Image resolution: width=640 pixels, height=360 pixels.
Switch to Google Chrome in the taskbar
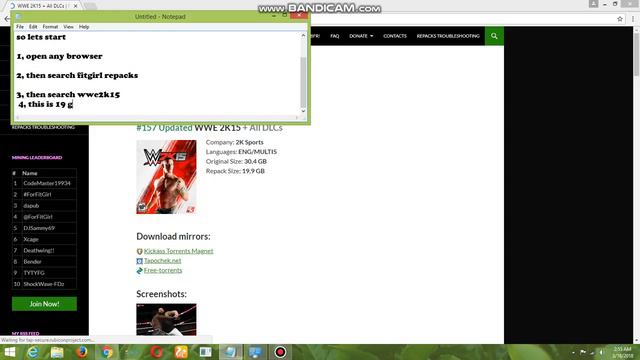click(107, 352)
